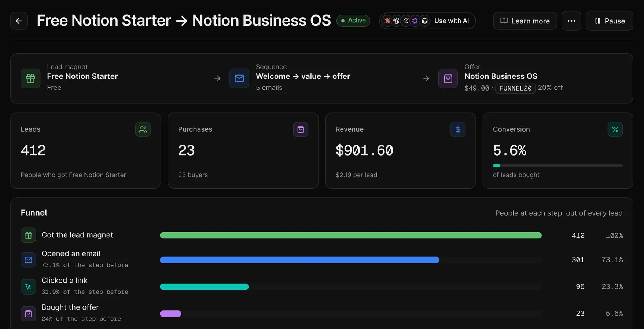Screen dimensions: 644x329
Task: Open the Welcome → value → offer sequence
Action: [x=303, y=76]
